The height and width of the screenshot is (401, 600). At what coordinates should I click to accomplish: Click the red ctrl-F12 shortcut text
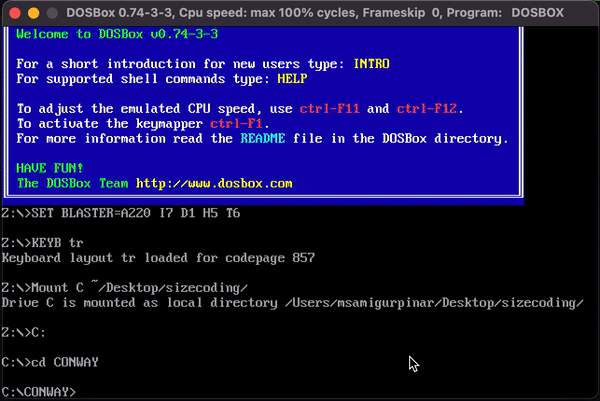click(x=427, y=109)
